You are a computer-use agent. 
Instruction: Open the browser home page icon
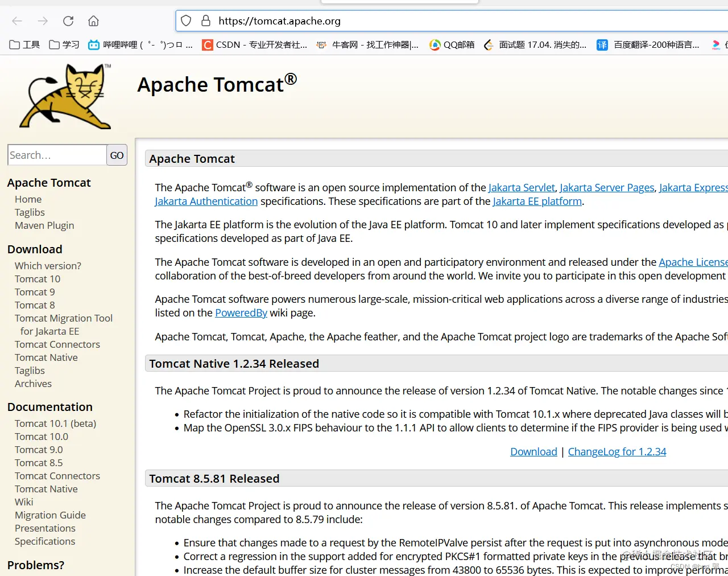click(x=93, y=21)
